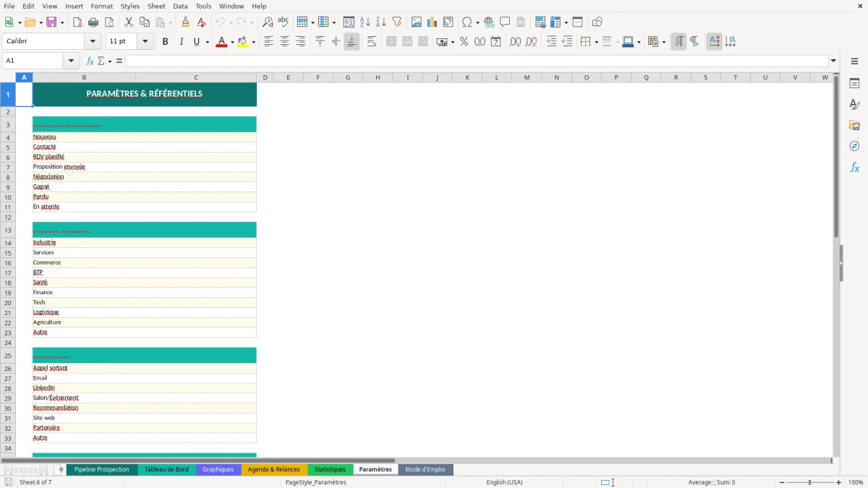Click Sort Descending icon
Screen dimensions: 868x488
point(381,22)
